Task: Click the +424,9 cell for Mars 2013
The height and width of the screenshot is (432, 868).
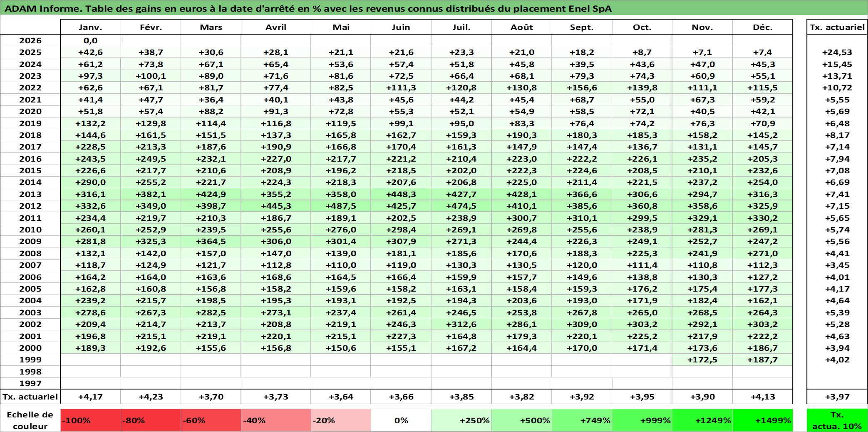Action: click(211, 194)
